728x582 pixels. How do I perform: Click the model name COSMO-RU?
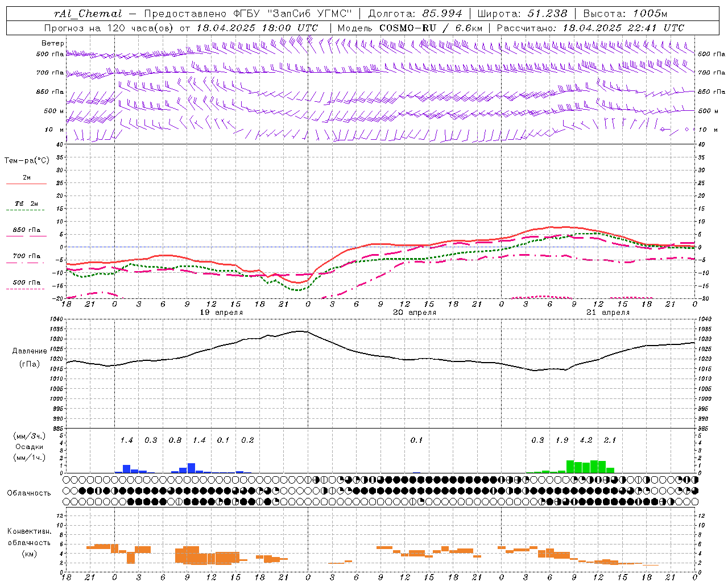tap(408, 28)
